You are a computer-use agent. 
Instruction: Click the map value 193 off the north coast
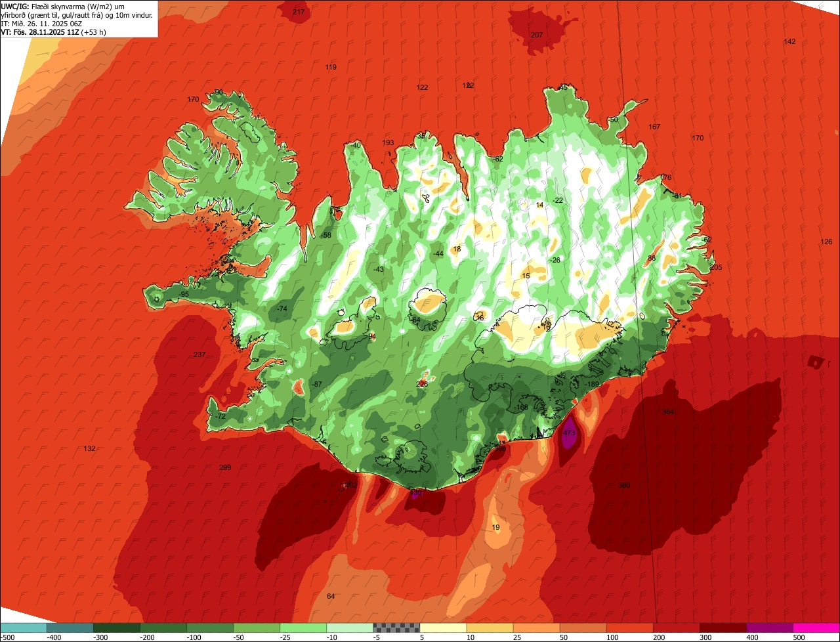[388, 142]
